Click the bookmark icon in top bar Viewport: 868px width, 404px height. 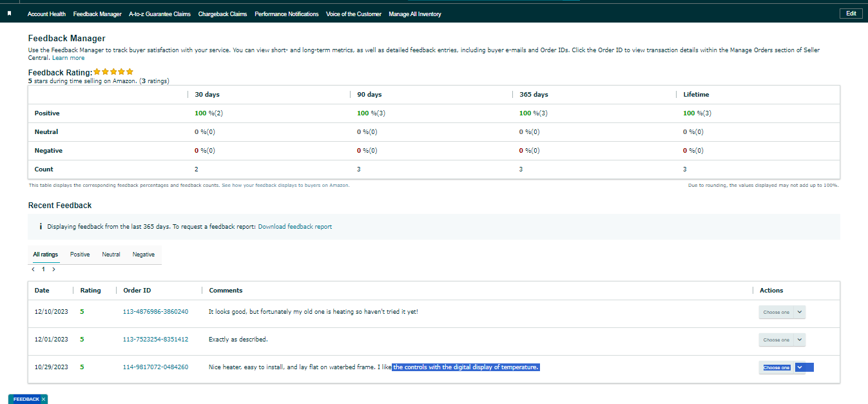[x=9, y=14]
